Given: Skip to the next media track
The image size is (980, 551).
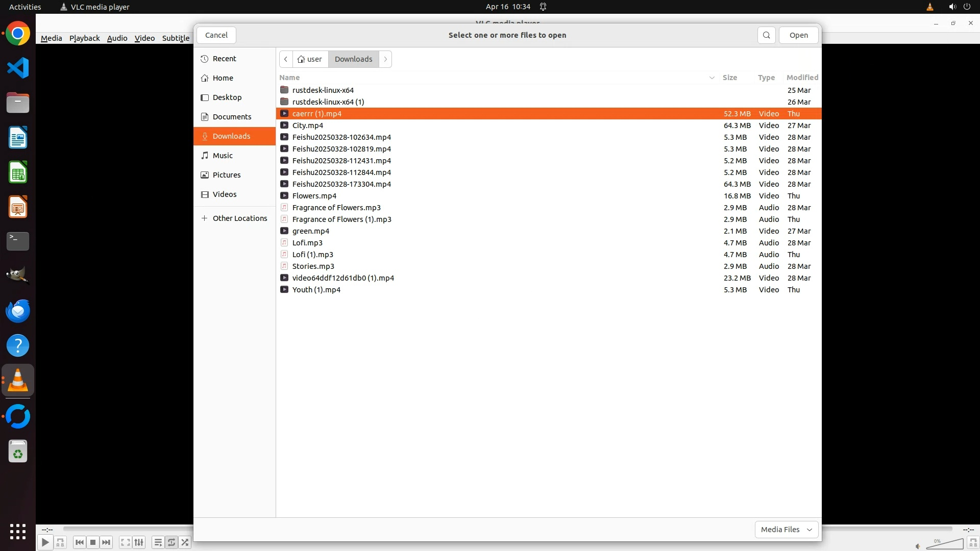Looking at the screenshot, I should click(106, 542).
